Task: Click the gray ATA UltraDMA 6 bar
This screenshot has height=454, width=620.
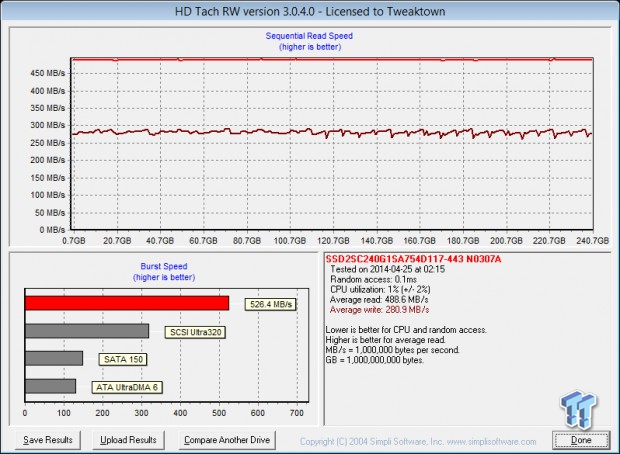Action: pos(51,386)
